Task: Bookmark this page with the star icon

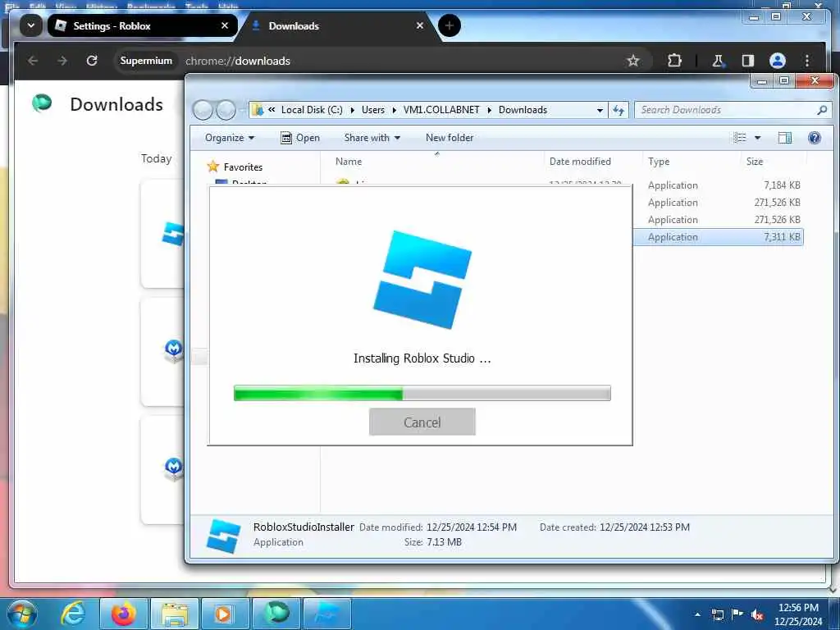Action: pyautogui.click(x=633, y=61)
